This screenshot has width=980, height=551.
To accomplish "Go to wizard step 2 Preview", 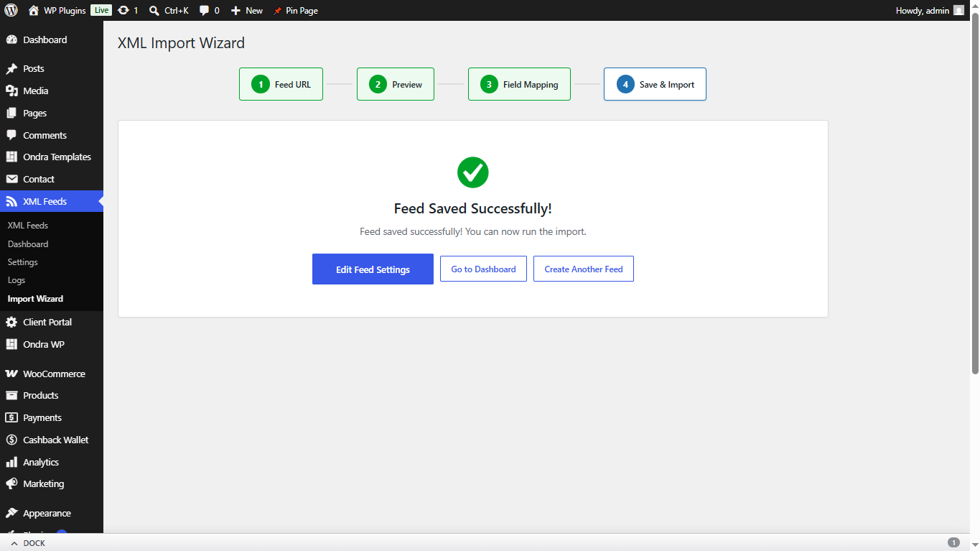I will [x=396, y=84].
